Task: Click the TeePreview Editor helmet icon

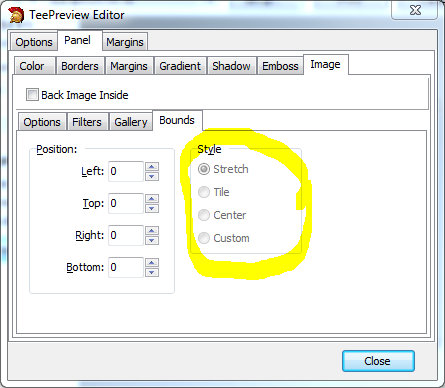Action: click(16, 15)
